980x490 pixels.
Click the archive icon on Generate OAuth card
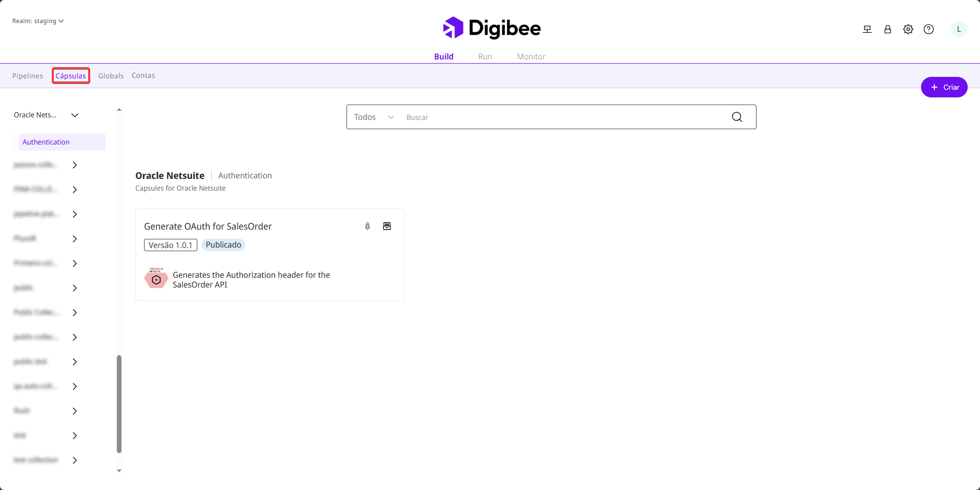point(387,226)
